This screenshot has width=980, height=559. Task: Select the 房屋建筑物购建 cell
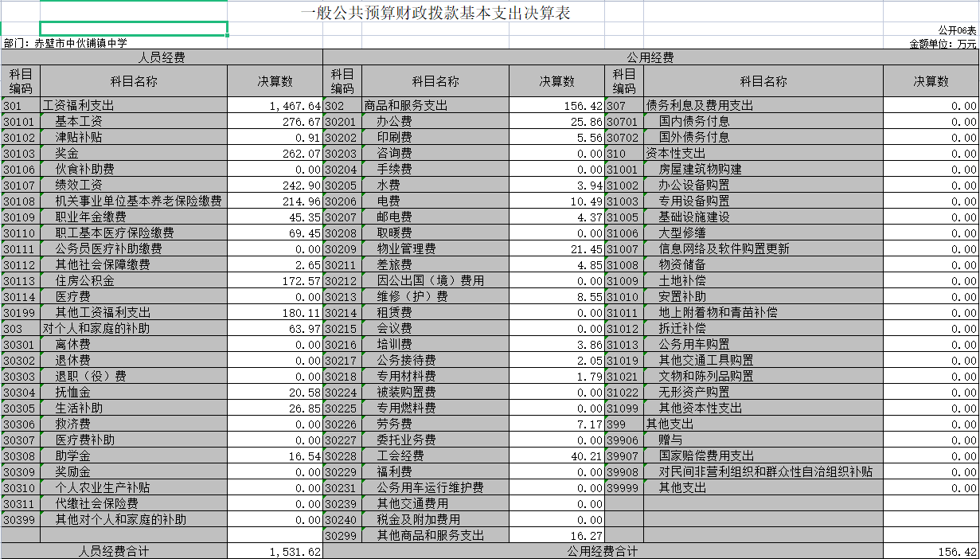tap(763, 169)
